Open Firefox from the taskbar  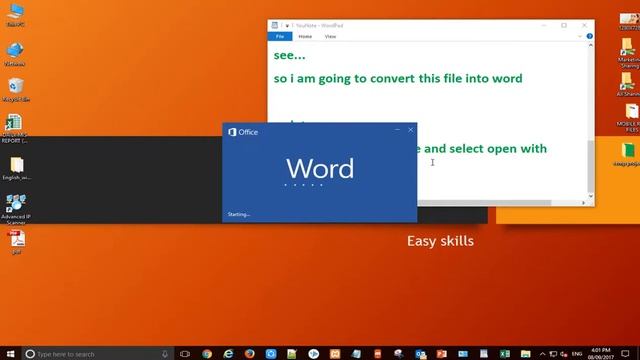[249, 353]
